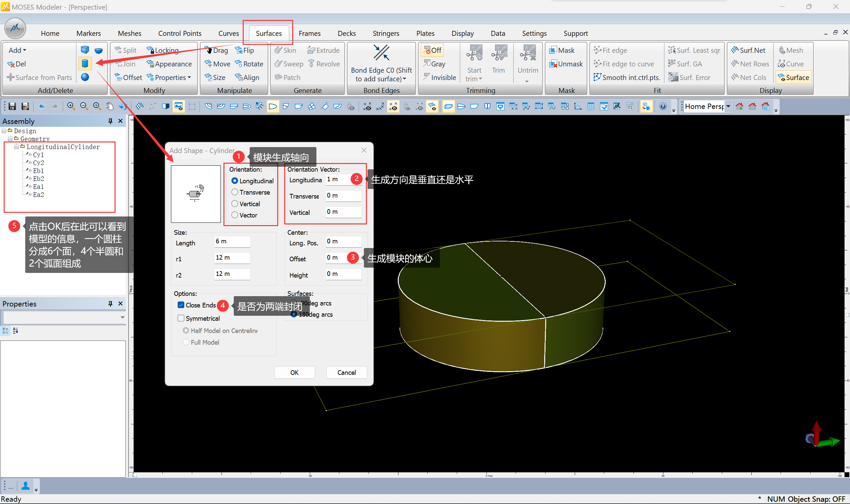Click the OK button in dialog

(x=294, y=373)
